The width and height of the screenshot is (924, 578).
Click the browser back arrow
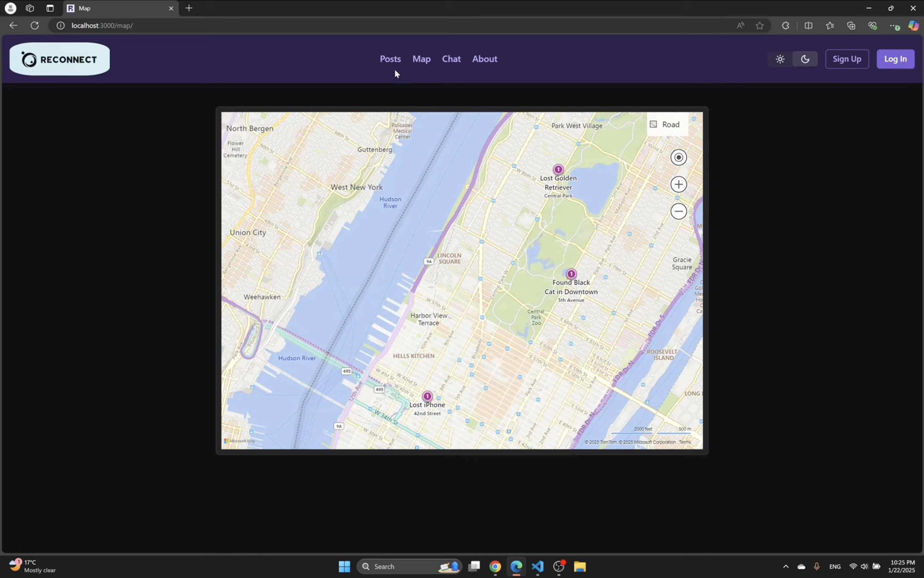pos(14,25)
